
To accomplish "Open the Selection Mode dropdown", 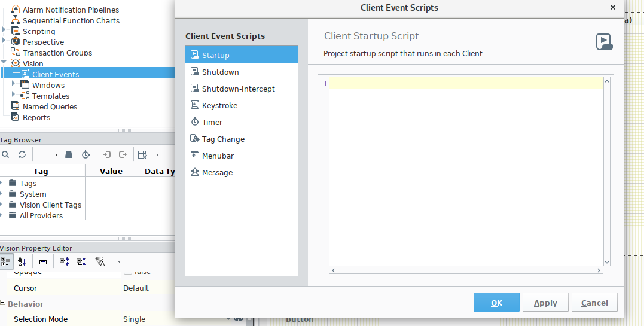I will point(228,319).
